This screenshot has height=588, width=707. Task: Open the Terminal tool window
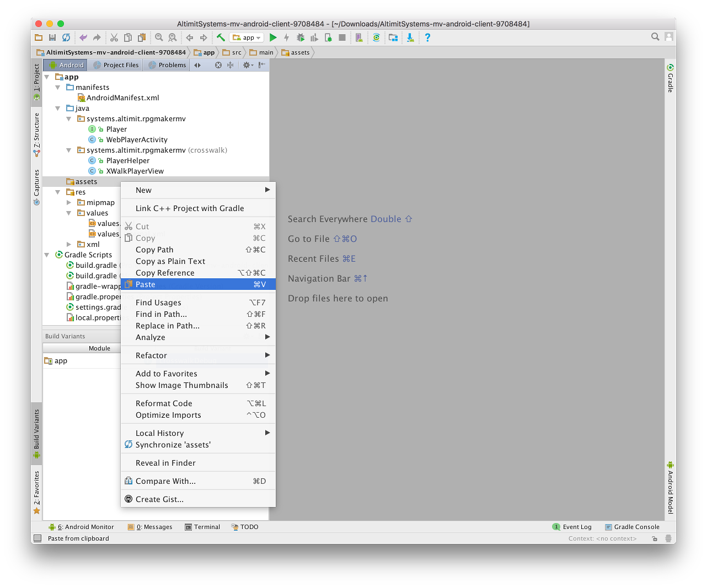coord(202,527)
